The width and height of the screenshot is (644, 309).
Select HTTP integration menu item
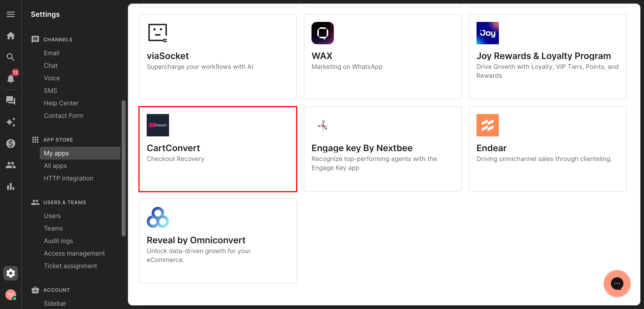(68, 178)
